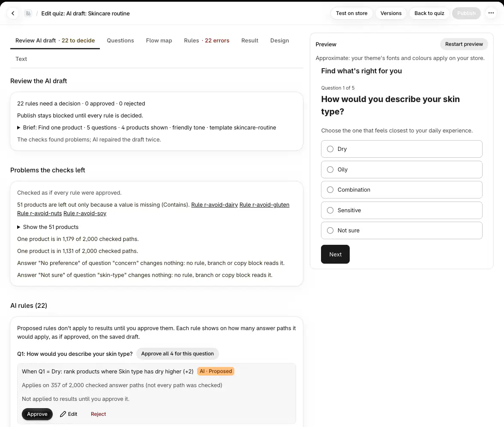Open the Questions tab

tap(120, 40)
